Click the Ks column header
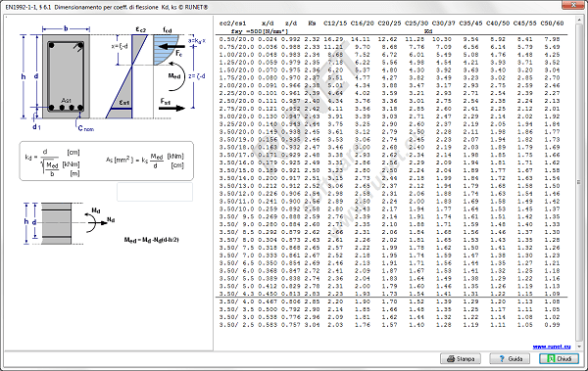 [312, 23]
